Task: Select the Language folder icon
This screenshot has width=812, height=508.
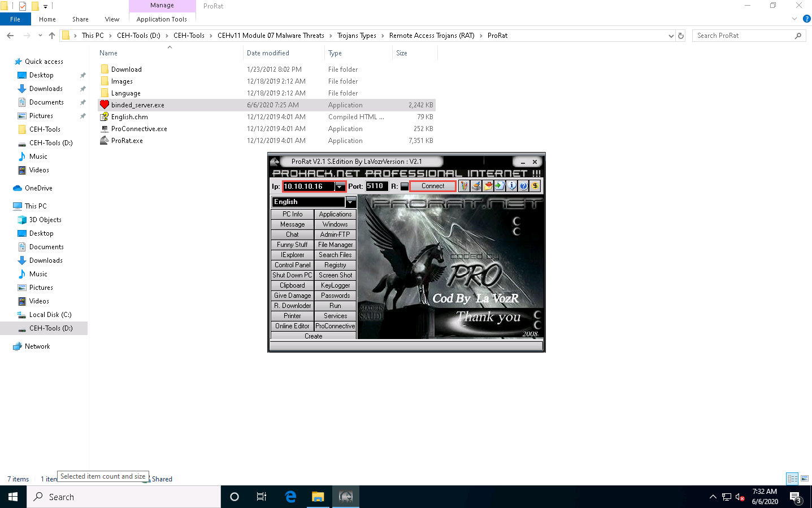Action: pyautogui.click(x=105, y=93)
